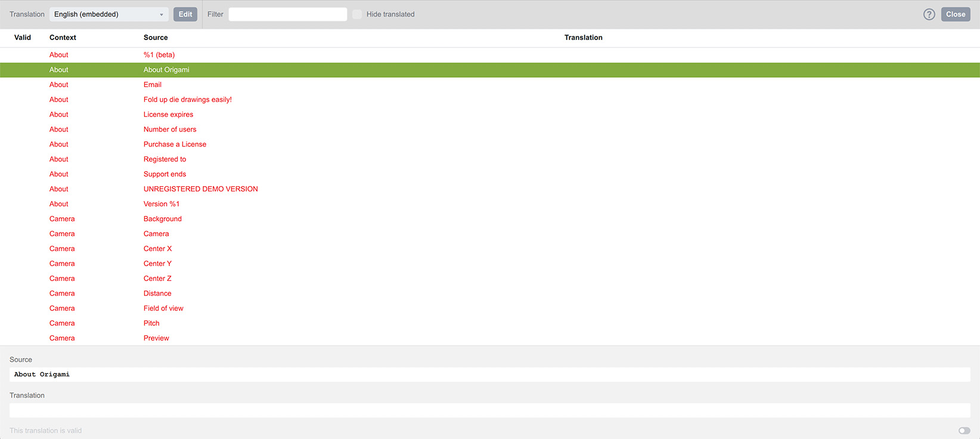Select the highlighted 'About Origami' row
The width and height of the screenshot is (980, 439).
(x=166, y=70)
